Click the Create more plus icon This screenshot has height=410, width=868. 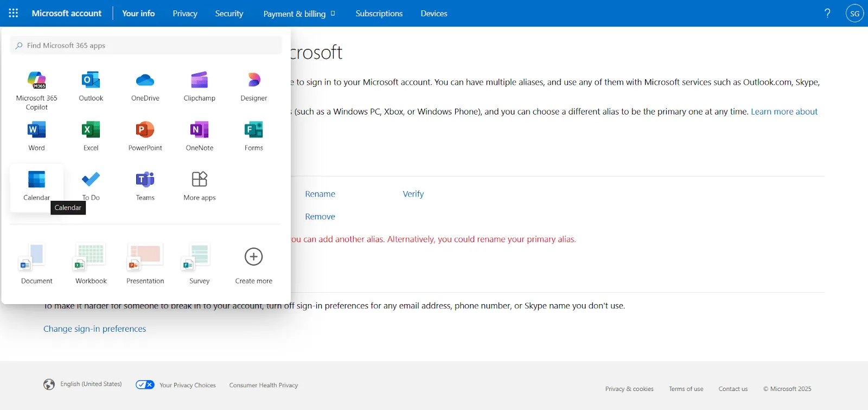tap(253, 256)
